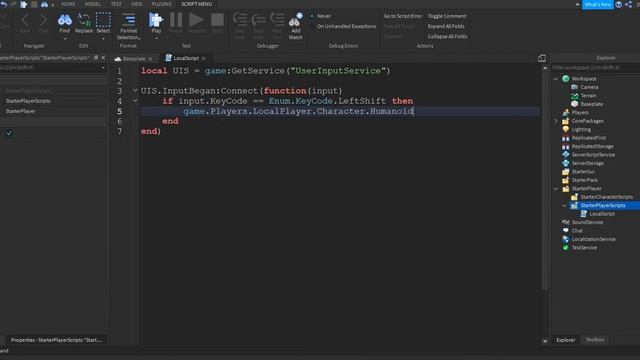This screenshot has width=640, height=360.
Task: Click the Select tool icon
Action: (x=103, y=20)
